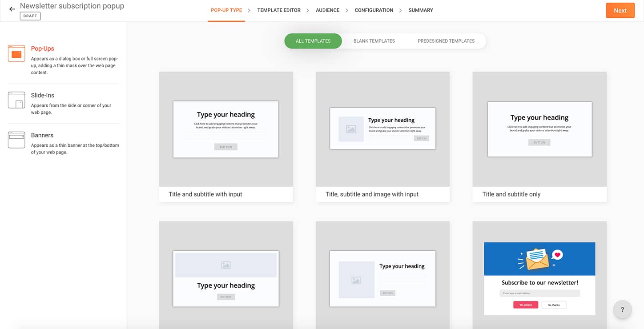
Task: Select the ALL TEMPLATES filter
Action: point(313,40)
